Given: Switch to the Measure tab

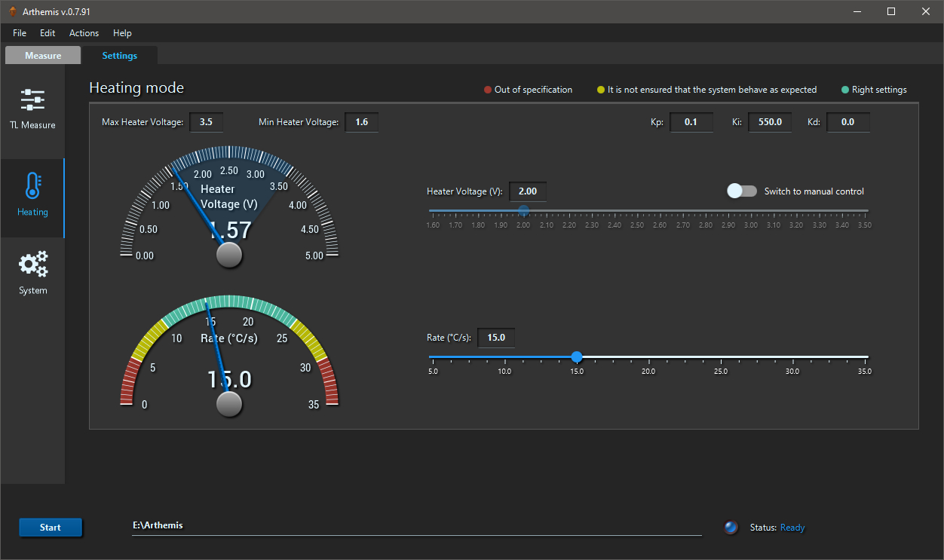Looking at the screenshot, I should tap(43, 56).
